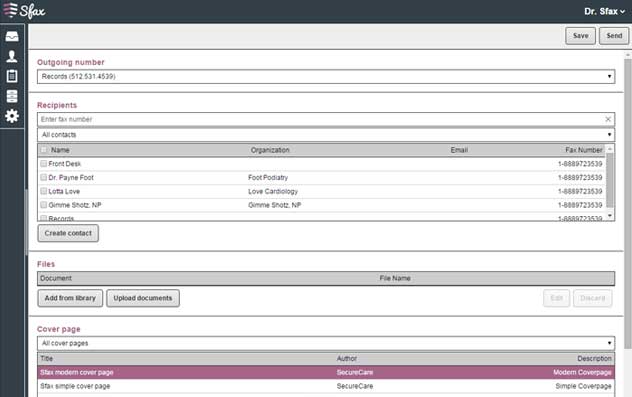
Task: Open the contacts person icon
Action: [12, 56]
